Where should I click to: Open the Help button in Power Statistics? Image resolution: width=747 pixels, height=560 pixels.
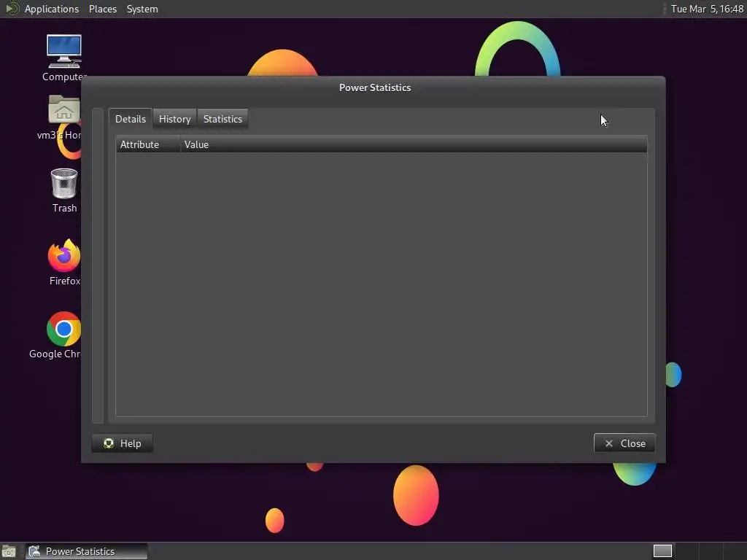[x=123, y=443]
